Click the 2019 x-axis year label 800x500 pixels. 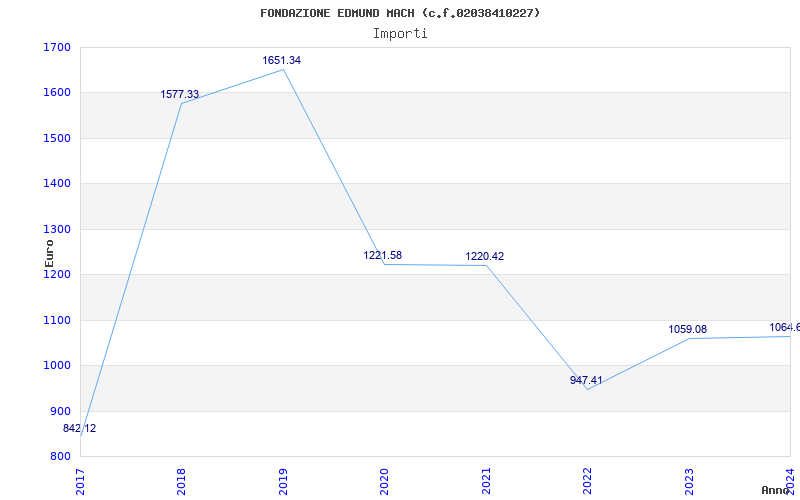[283, 482]
